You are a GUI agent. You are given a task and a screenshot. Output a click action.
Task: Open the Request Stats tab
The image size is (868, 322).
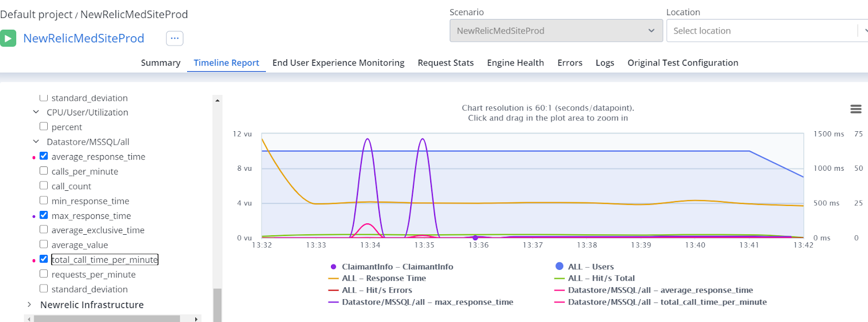[445, 63]
